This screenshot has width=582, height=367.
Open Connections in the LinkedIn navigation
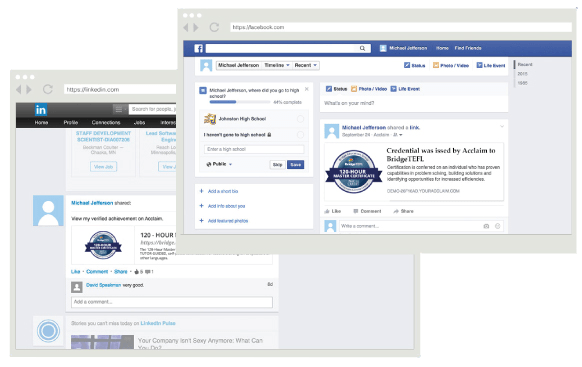106,122
